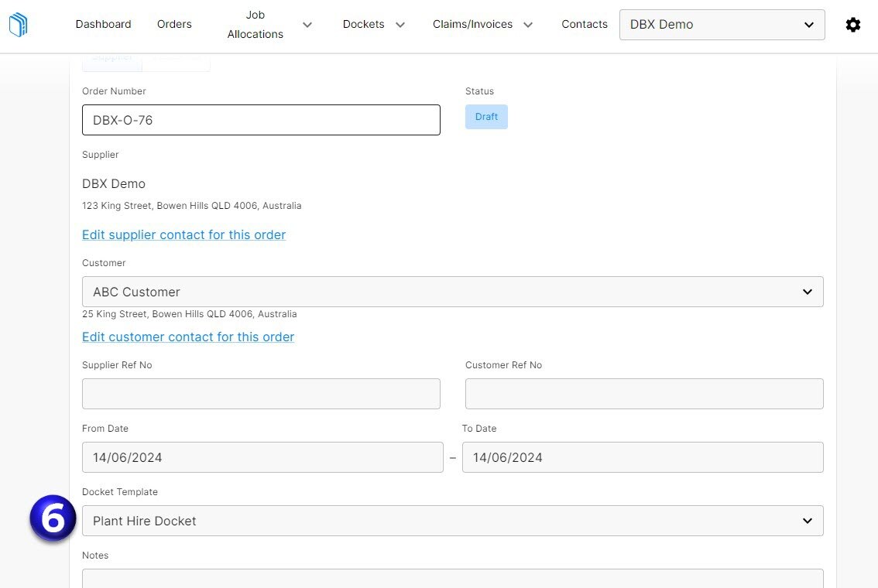Go to the Dashboard page

pos(103,24)
